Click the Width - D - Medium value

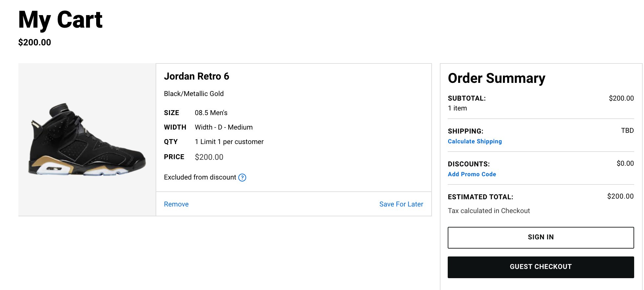point(224,127)
